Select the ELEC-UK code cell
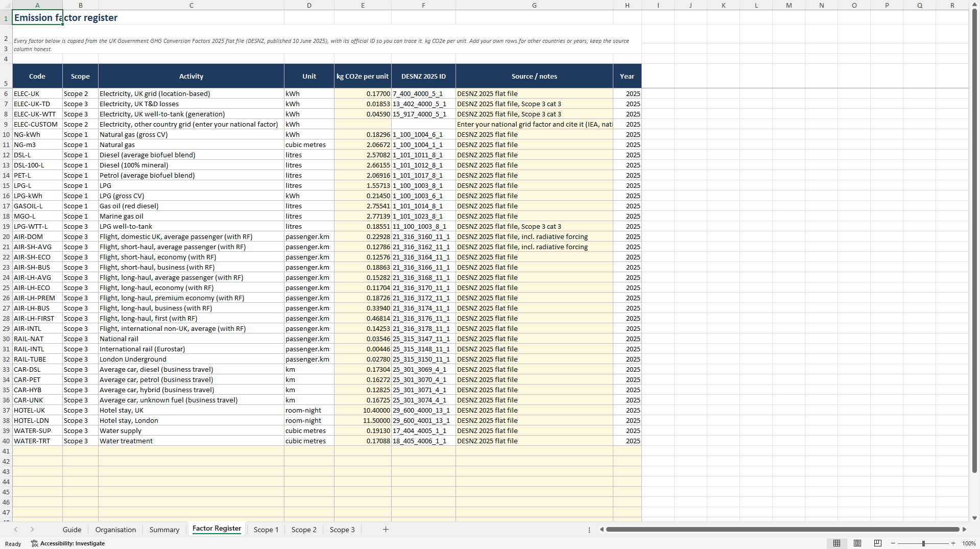Viewport: 980px width, 549px height. point(37,93)
